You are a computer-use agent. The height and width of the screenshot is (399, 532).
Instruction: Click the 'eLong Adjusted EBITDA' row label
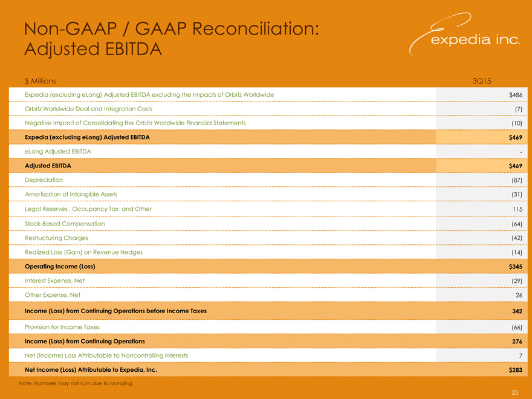pyautogui.click(x=58, y=151)
